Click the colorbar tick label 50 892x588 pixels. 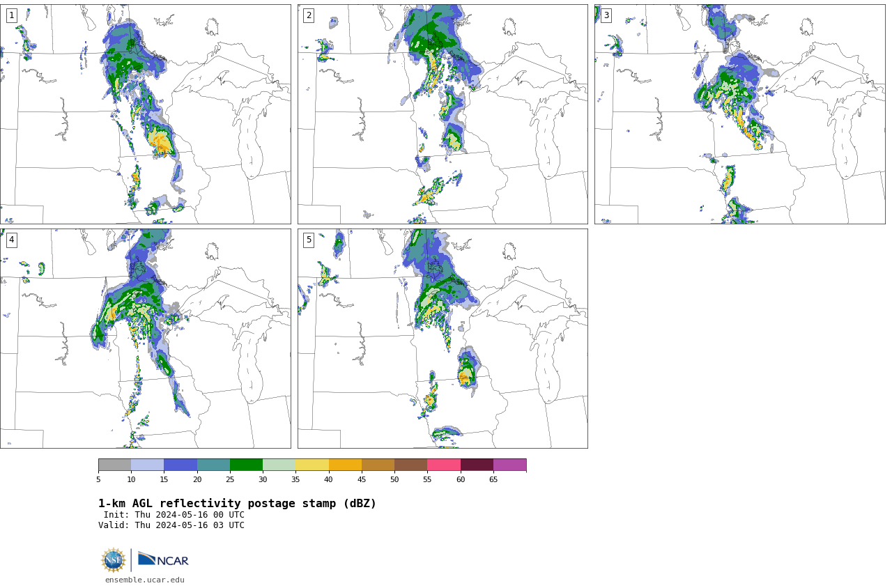click(x=394, y=479)
